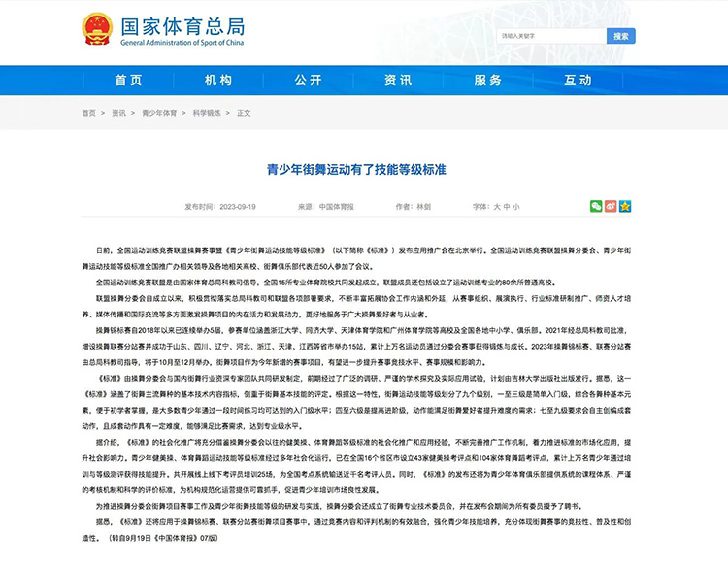This screenshot has height=566, width=728.
Task: Set font size to medium (中)
Action: point(506,207)
